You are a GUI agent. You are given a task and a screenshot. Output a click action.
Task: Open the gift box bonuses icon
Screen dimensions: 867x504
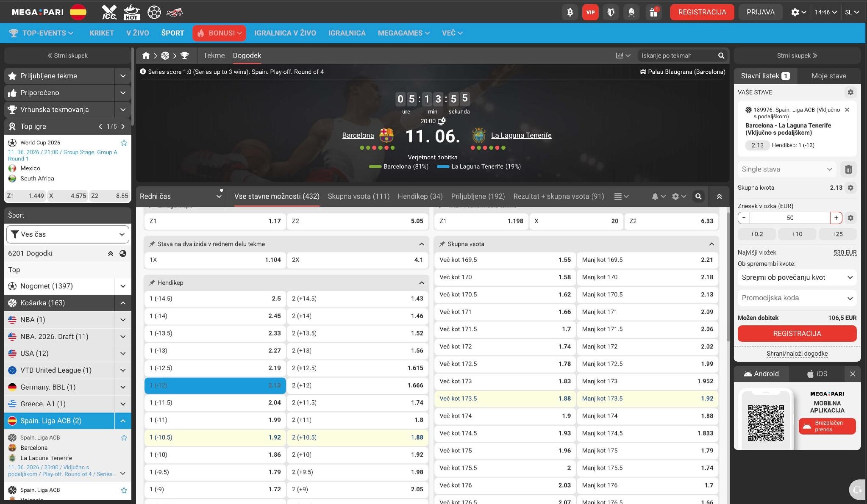click(x=653, y=12)
